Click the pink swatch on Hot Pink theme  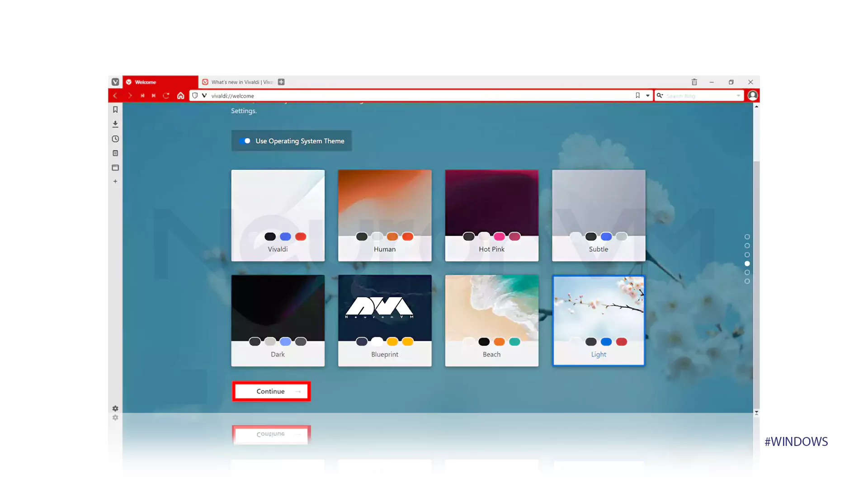[x=499, y=236]
